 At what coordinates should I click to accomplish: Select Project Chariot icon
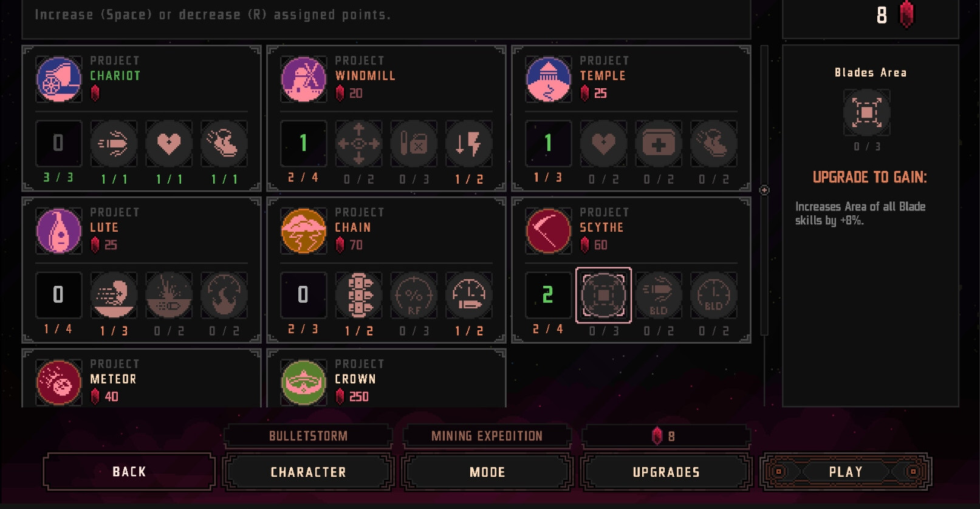[59, 80]
